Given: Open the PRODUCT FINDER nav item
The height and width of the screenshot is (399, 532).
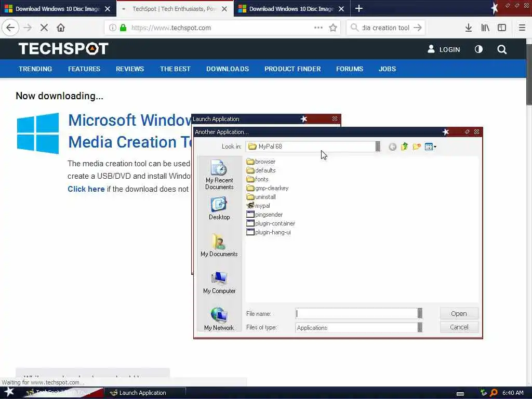Looking at the screenshot, I should (x=292, y=69).
